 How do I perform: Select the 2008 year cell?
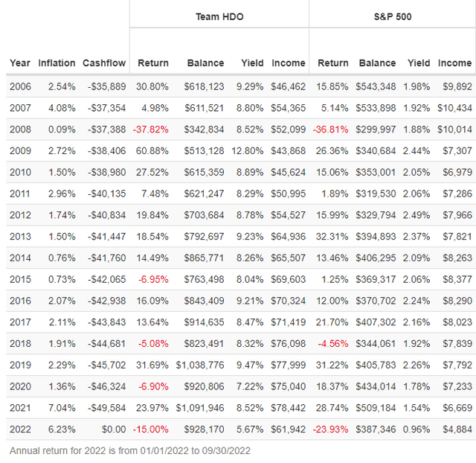click(x=20, y=130)
